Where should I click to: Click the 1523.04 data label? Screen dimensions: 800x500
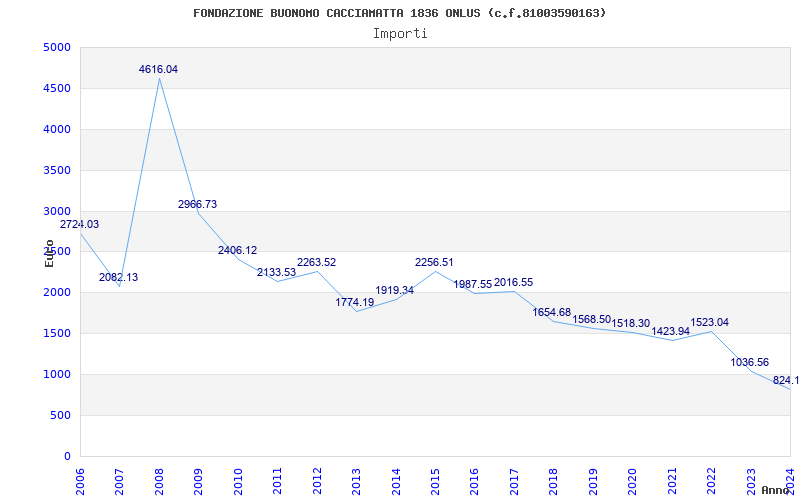[x=710, y=322]
